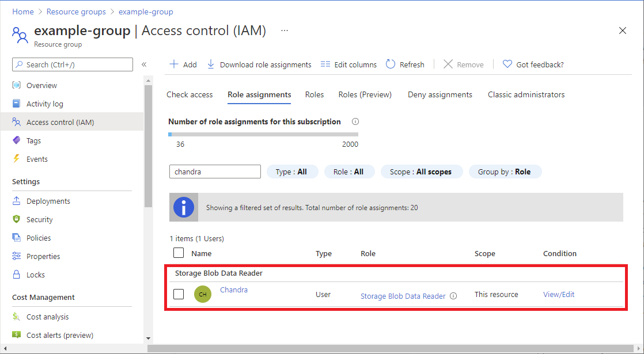Image resolution: width=644 pixels, height=354 pixels.
Task: Click the Edit columns icon
Action: click(x=325, y=64)
